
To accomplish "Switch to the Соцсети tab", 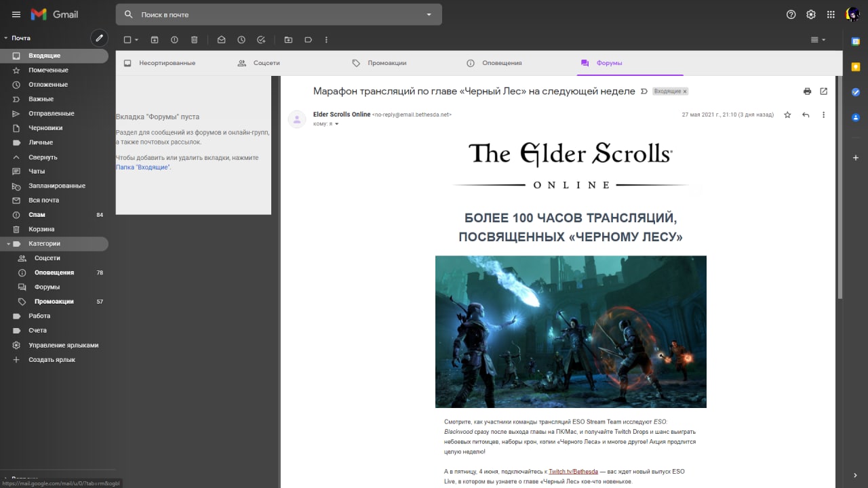I will click(266, 63).
